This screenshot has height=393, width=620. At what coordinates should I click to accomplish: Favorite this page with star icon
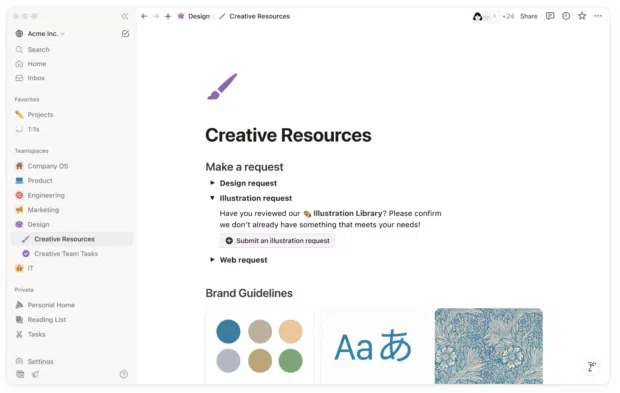click(x=582, y=16)
